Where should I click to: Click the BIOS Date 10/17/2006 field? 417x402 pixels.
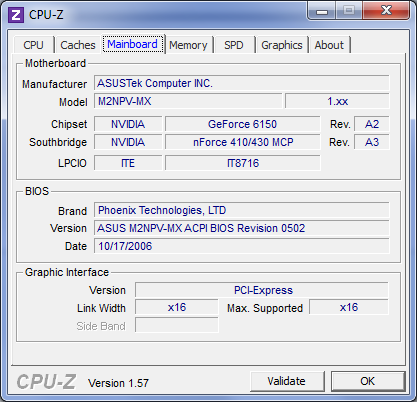click(241, 246)
